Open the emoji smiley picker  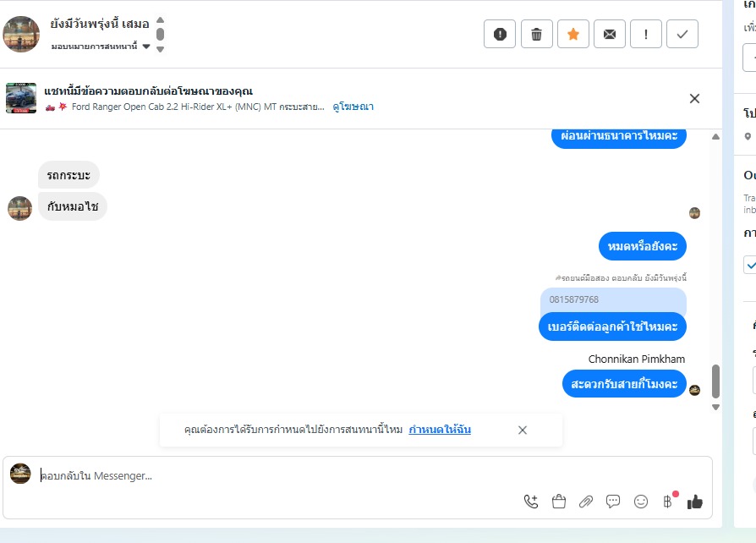[641, 502]
